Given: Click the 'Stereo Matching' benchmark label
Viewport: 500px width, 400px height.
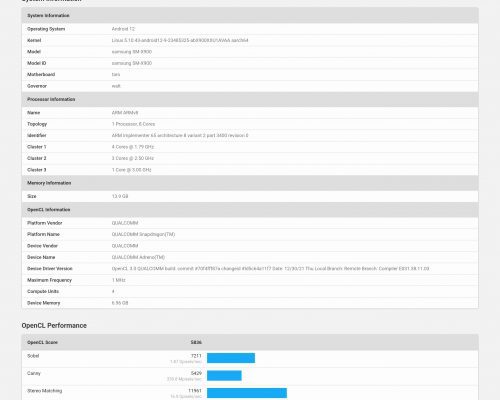Looking at the screenshot, I should pos(45,391).
